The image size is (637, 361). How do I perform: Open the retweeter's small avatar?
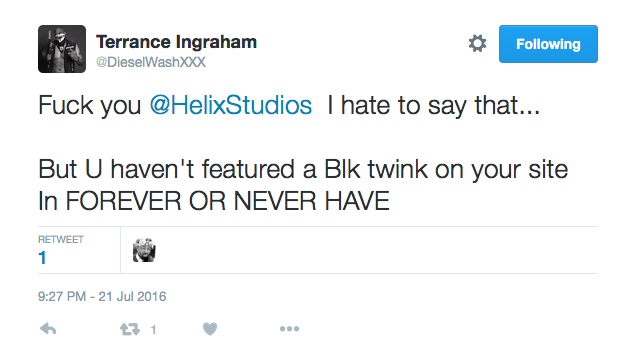click(x=144, y=250)
